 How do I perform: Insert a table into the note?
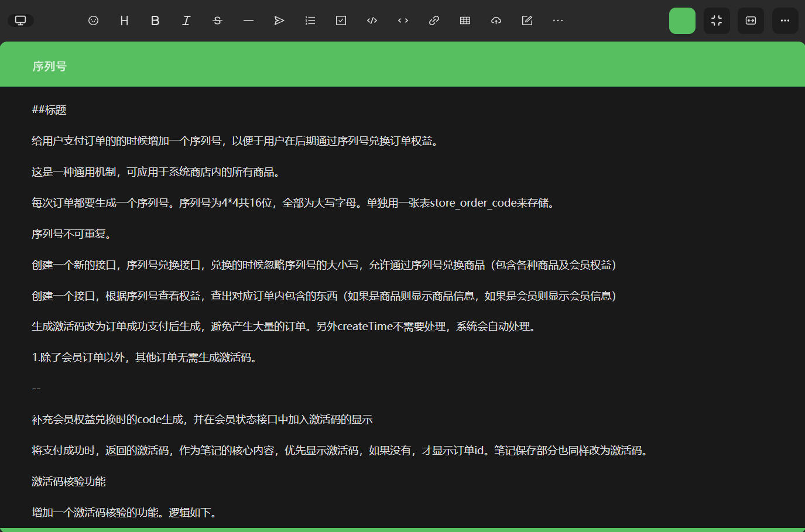pos(465,20)
